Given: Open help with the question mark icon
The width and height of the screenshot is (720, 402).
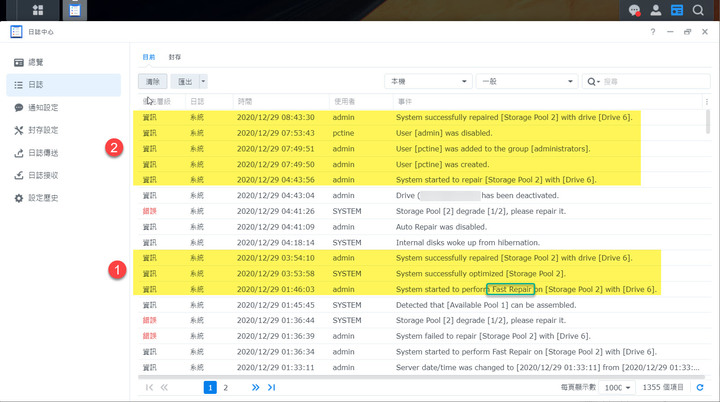Looking at the screenshot, I should 652,32.
